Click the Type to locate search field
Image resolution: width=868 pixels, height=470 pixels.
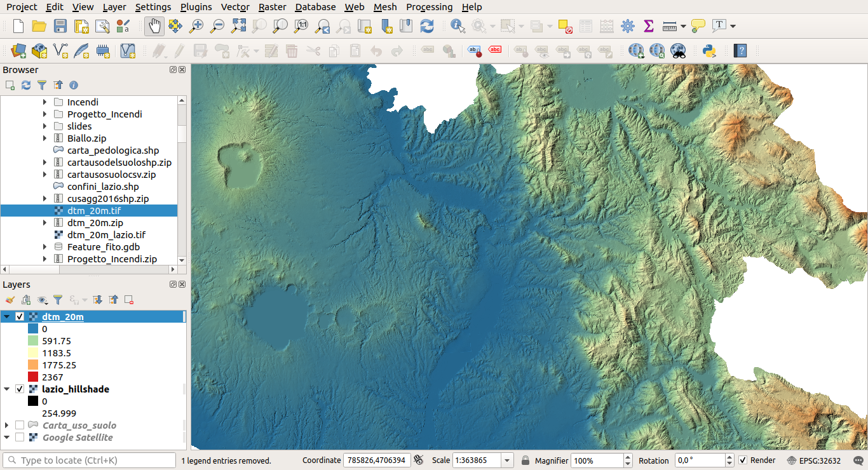coord(89,460)
